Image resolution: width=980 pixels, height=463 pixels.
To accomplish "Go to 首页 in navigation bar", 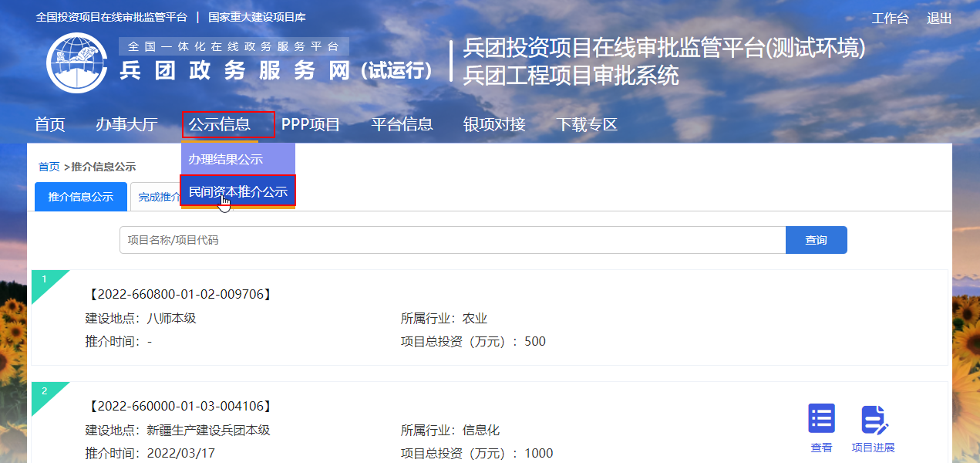I will click(x=50, y=124).
